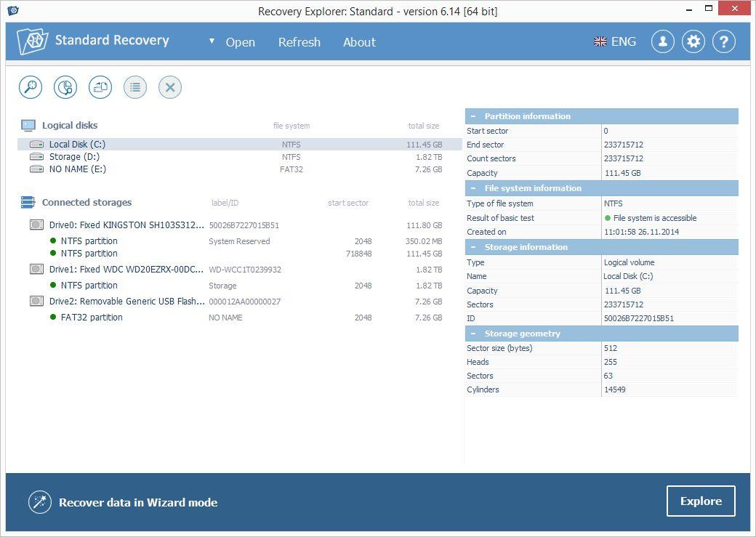
Task: Click the 'Logical volume' type value
Action: click(x=630, y=262)
